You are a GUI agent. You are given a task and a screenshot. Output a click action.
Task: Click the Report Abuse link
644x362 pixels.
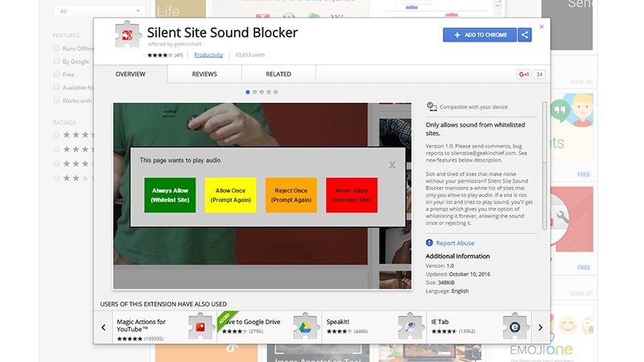pos(455,243)
